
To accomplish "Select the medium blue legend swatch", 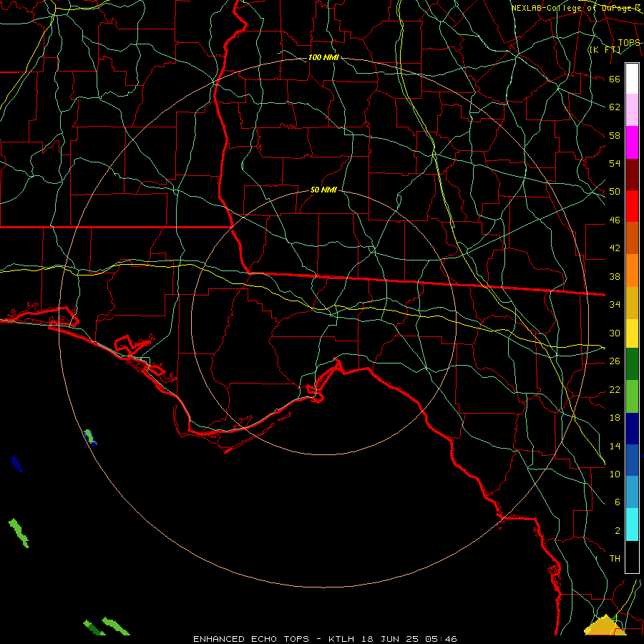I will click(632, 460).
